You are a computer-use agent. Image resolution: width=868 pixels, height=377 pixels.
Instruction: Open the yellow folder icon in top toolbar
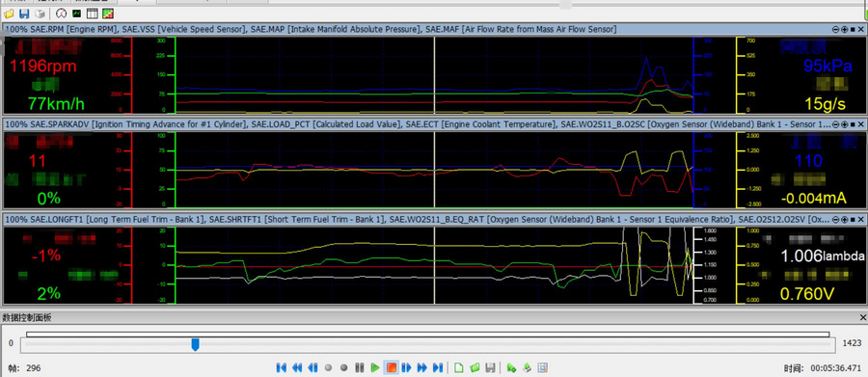9,13
